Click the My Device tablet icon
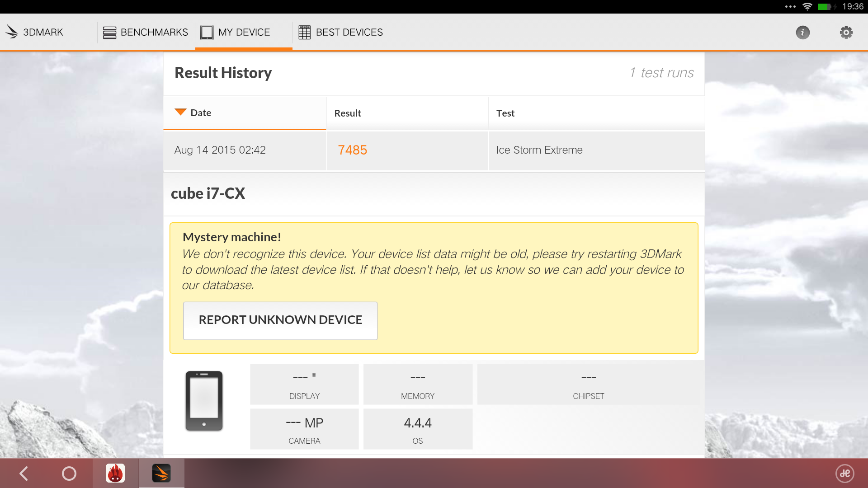This screenshot has height=488, width=868. tap(207, 33)
